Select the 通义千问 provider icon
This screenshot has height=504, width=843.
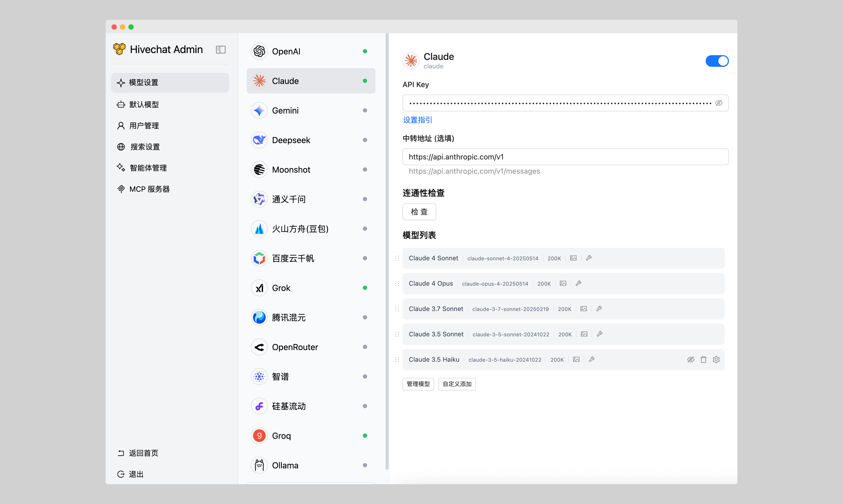coord(260,199)
